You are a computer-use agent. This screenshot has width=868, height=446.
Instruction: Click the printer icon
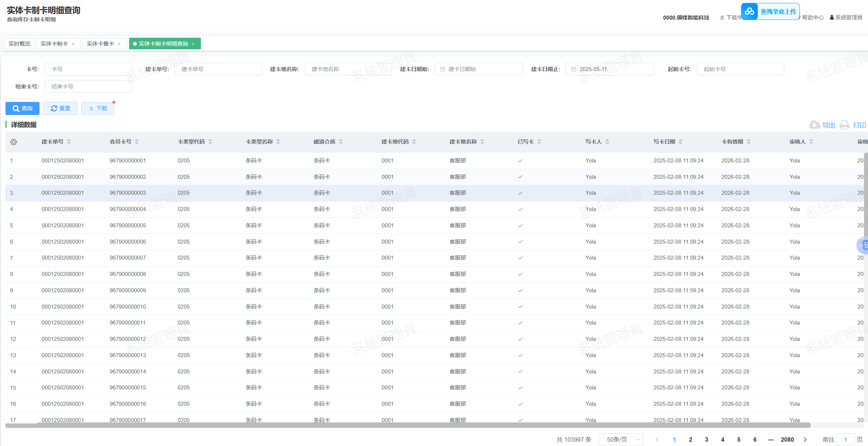[844, 125]
